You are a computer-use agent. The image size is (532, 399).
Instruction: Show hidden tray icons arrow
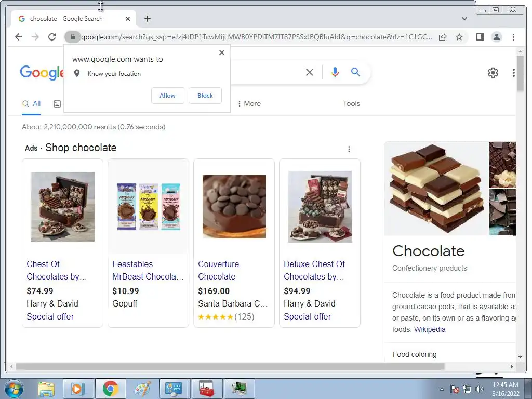pyautogui.click(x=442, y=389)
